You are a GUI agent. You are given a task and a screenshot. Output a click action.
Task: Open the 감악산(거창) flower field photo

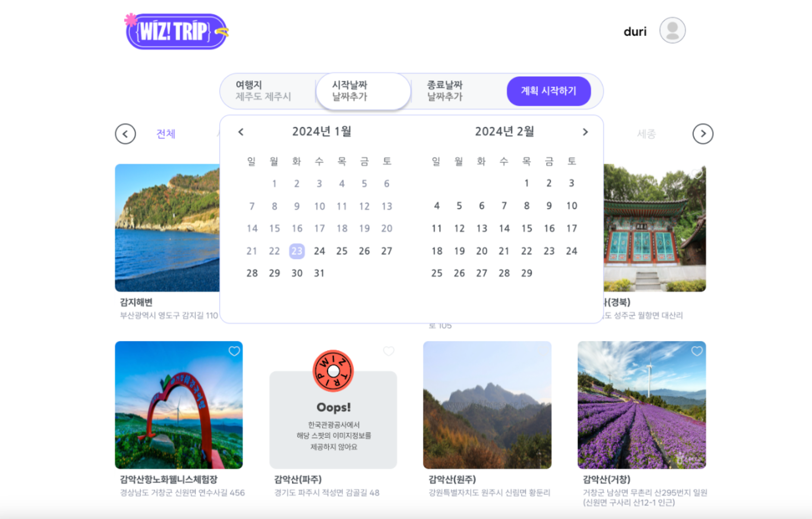point(641,405)
